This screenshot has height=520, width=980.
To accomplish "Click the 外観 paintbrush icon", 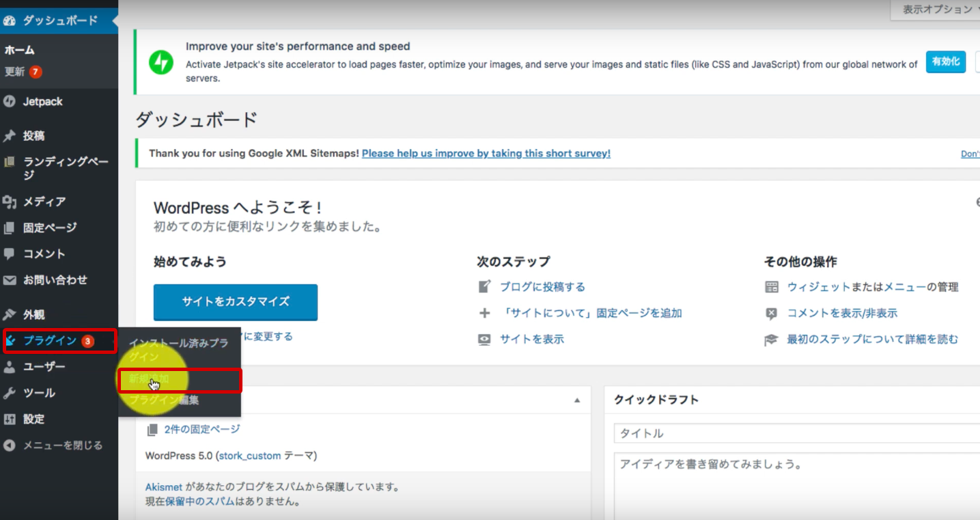I will (x=10, y=315).
